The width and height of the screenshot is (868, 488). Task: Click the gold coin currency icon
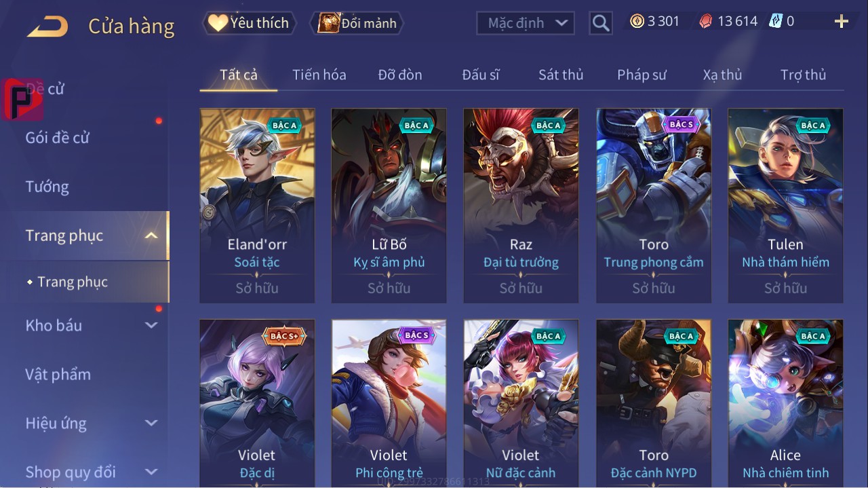(637, 21)
